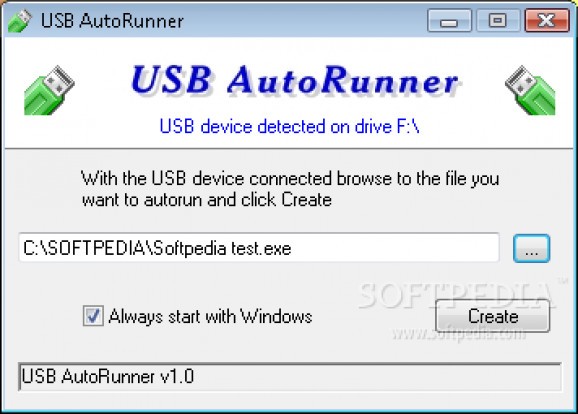Click 'USB device detected on drive F:\' message

[x=289, y=126]
